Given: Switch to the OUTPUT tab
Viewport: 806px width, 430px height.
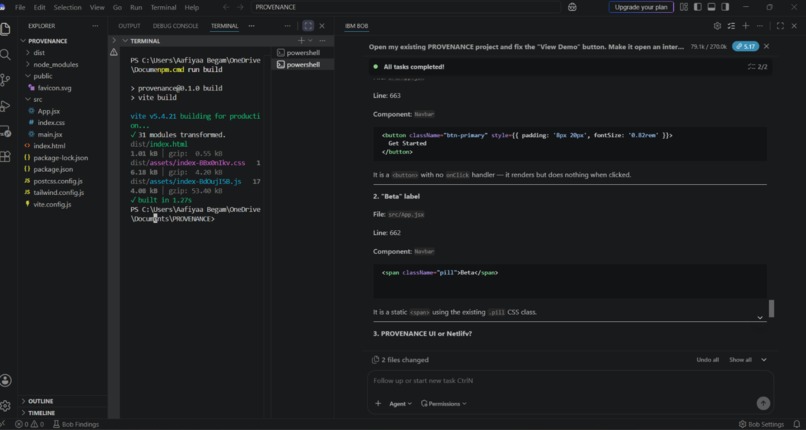Looking at the screenshot, I should [129, 26].
